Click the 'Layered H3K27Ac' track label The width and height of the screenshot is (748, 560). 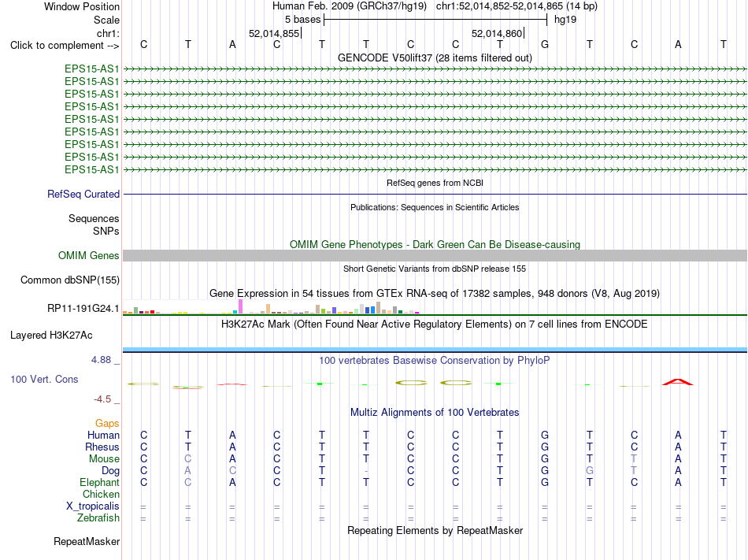coord(51,336)
